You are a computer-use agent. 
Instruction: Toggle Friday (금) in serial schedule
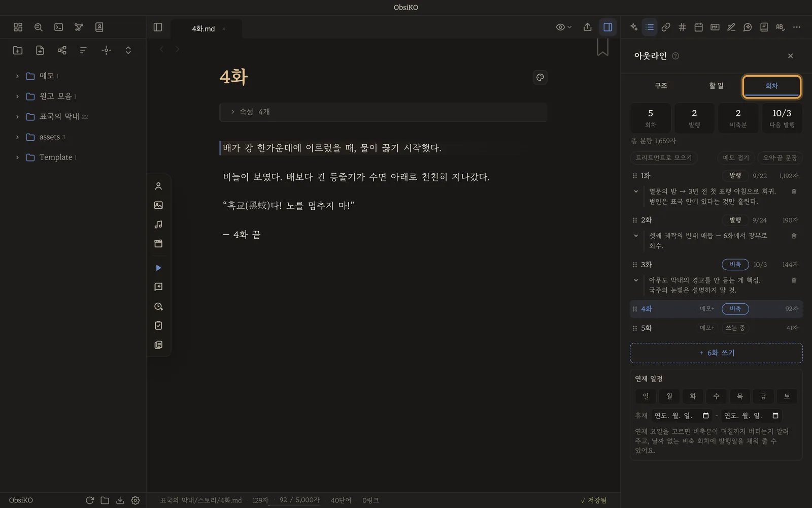click(x=763, y=396)
